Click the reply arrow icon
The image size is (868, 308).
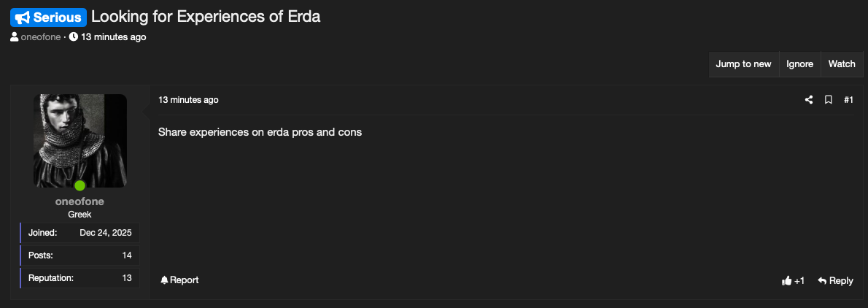tap(822, 281)
